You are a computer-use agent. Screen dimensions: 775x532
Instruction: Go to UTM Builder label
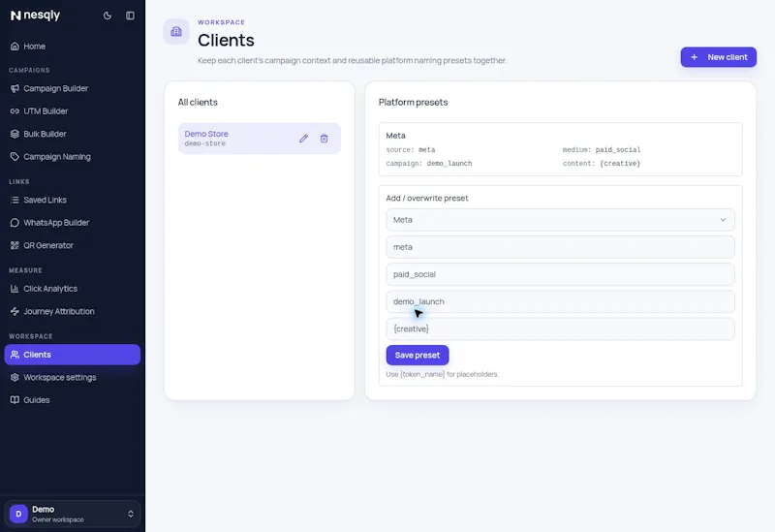coord(46,111)
